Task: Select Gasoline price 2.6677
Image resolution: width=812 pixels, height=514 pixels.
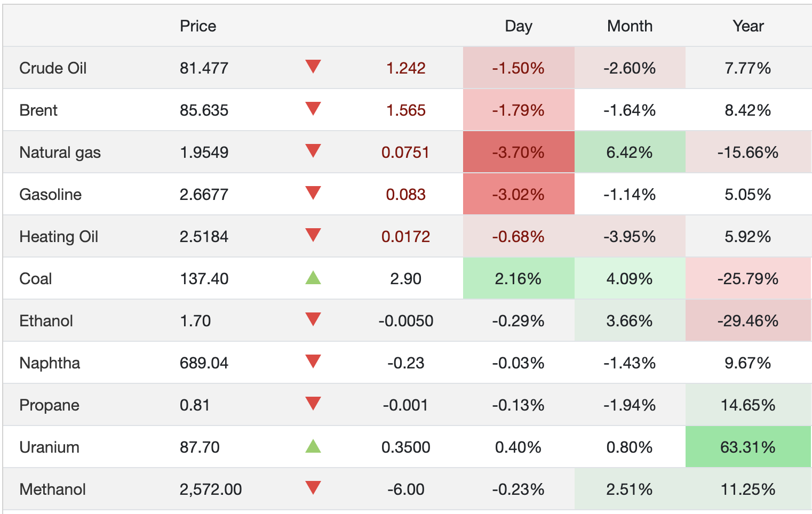Action: (x=204, y=195)
